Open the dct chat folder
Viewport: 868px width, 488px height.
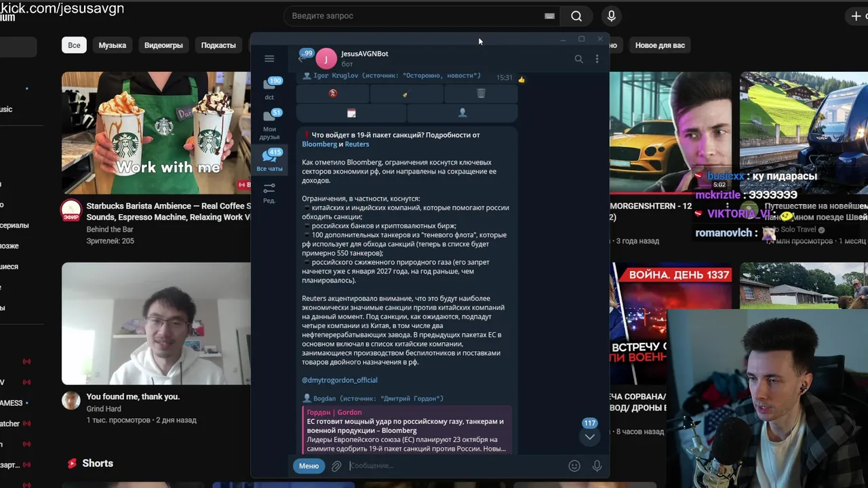[x=269, y=89]
